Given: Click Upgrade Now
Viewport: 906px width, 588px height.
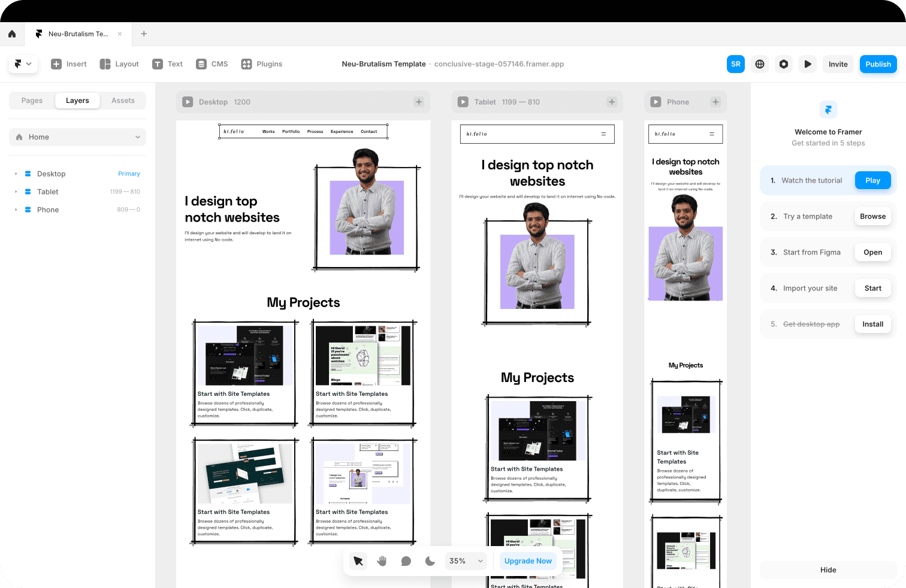Looking at the screenshot, I should pyautogui.click(x=528, y=561).
